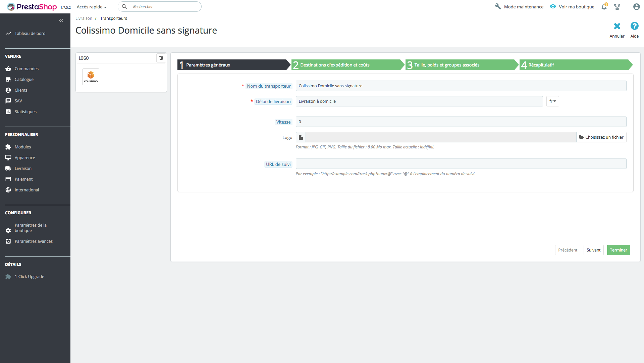The width and height of the screenshot is (644, 363).
Task: Click the Logo file path field
Action: (x=441, y=137)
